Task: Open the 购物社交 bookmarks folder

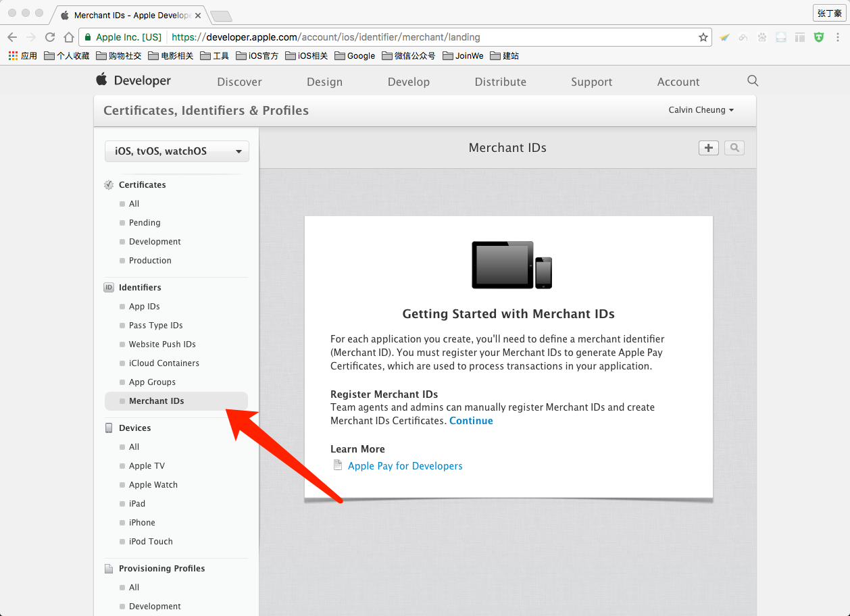Action: click(119, 56)
